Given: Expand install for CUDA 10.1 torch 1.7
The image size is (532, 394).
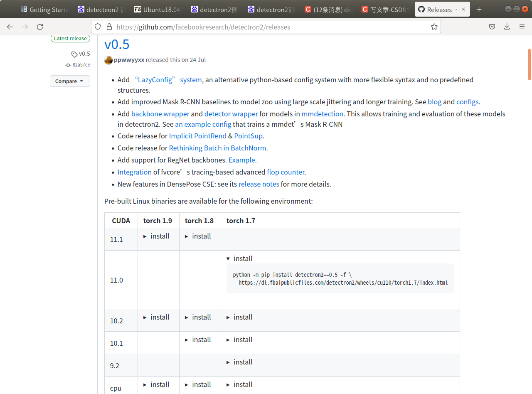Looking at the screenshot, I should (239, 340).
